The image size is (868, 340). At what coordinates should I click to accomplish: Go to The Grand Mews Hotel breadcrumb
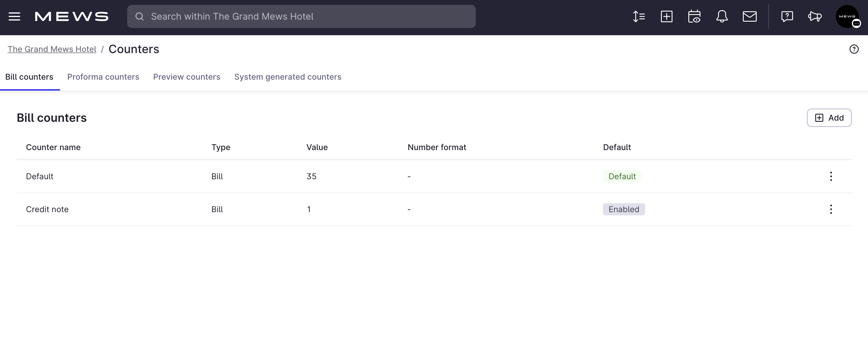click(x=52, y=49)
